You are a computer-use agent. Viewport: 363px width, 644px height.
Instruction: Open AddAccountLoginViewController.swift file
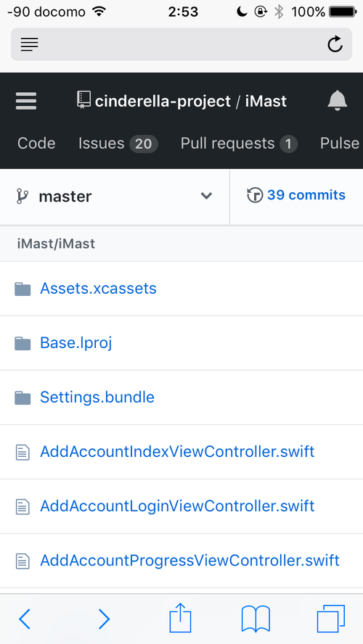[x=177, y=506]
